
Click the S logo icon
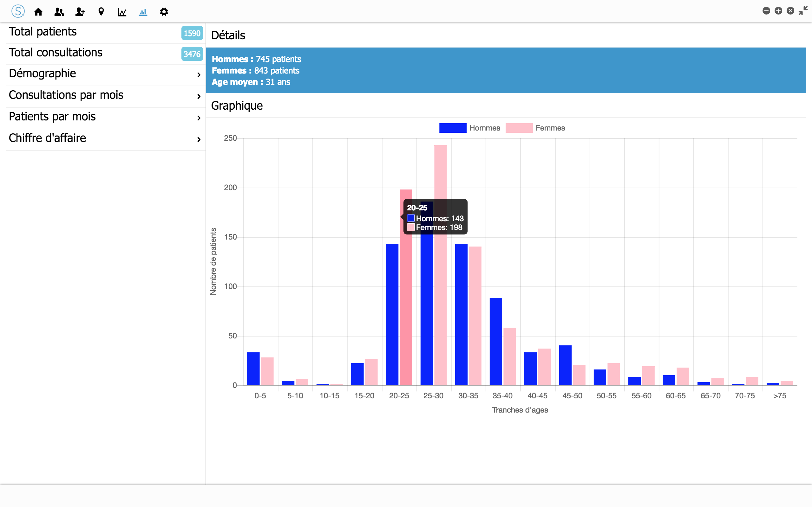[18, 11]
